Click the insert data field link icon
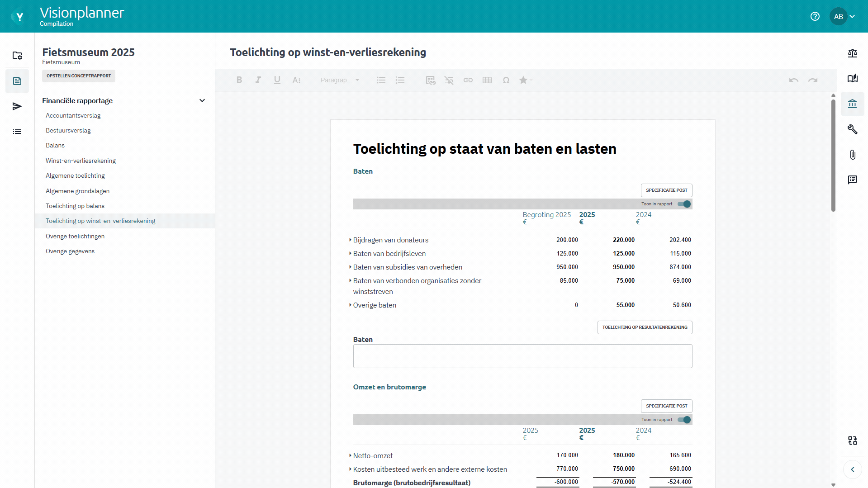This screenshot has width=868, height=488. 431,80
